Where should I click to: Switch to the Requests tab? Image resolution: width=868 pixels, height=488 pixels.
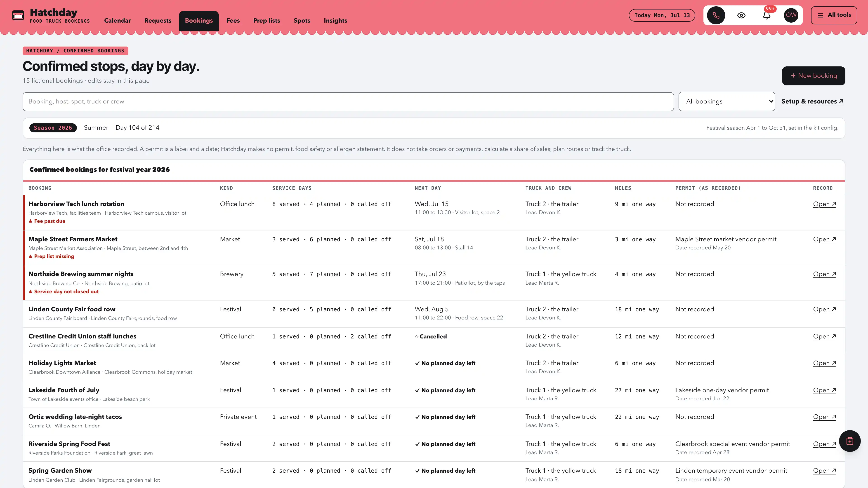[x=158, y=21]
